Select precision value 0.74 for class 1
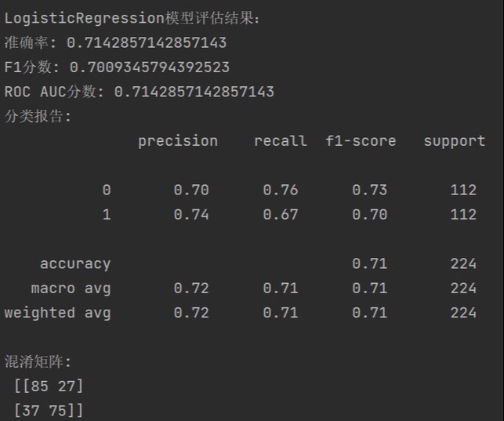Screen dimensions: 504x421 click(x=191, y=214)
